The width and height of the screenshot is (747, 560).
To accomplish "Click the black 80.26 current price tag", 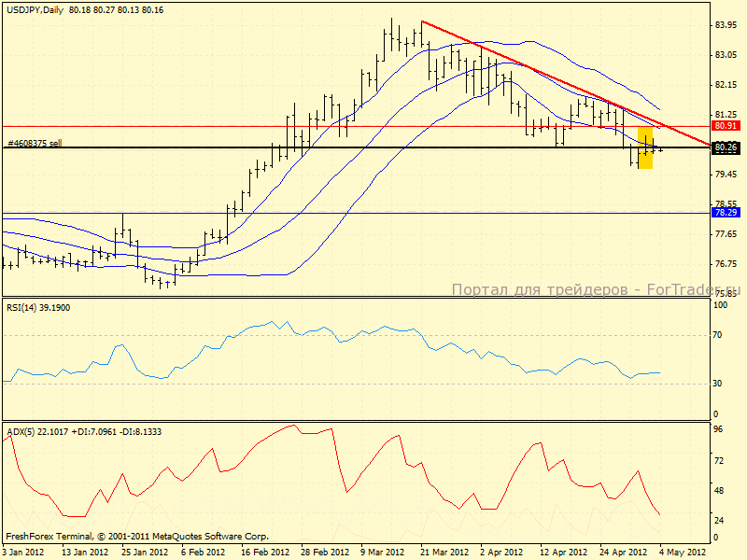I will coord(726,147).
